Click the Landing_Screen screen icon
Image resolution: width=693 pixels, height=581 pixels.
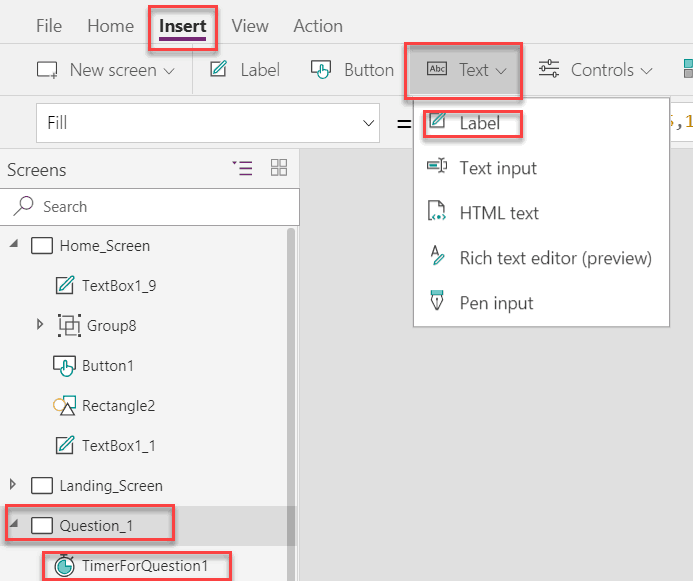(x=42, y=485)
